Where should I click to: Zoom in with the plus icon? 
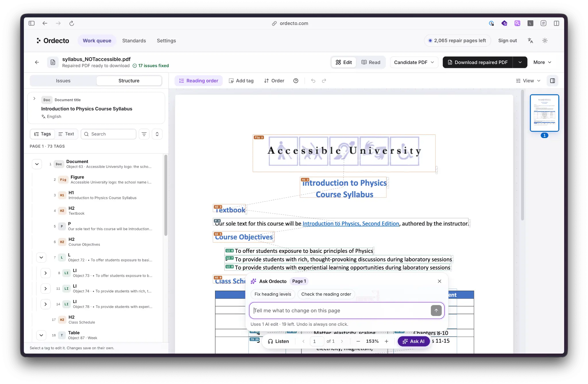pyautogui.click(x=386, y=341)
